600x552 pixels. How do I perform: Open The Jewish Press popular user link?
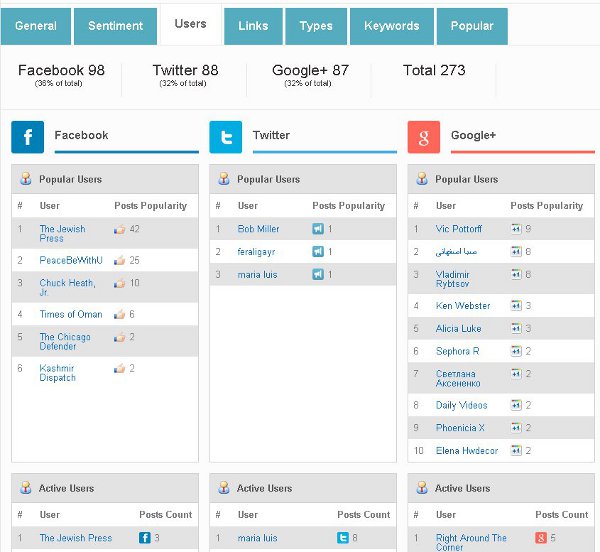pos(62,233)
